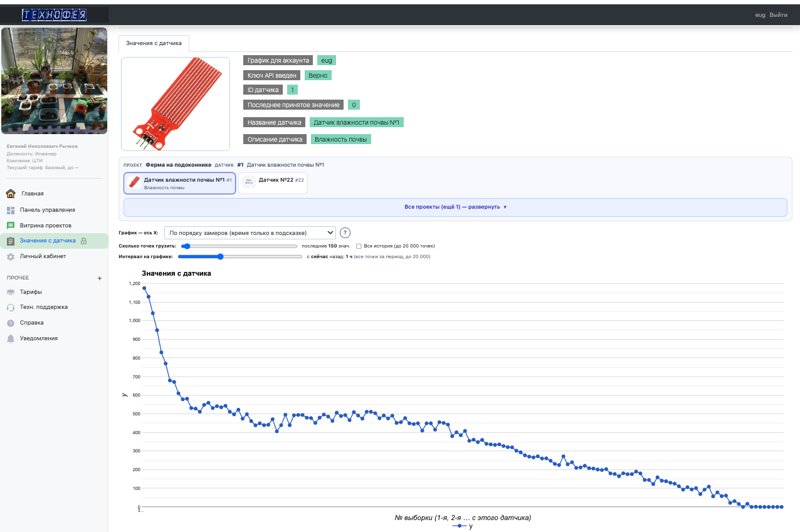Open Техн. поддержка headset icon

click(11, 307)
